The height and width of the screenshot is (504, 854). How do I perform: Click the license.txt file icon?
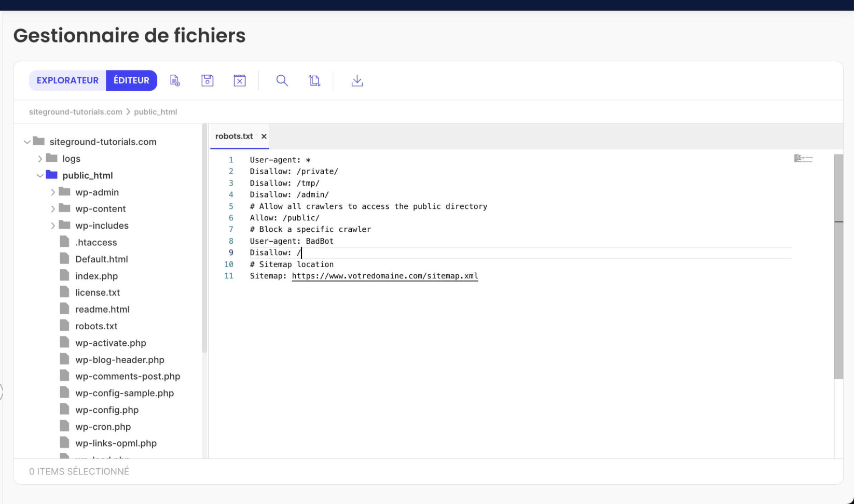[64, 292]
